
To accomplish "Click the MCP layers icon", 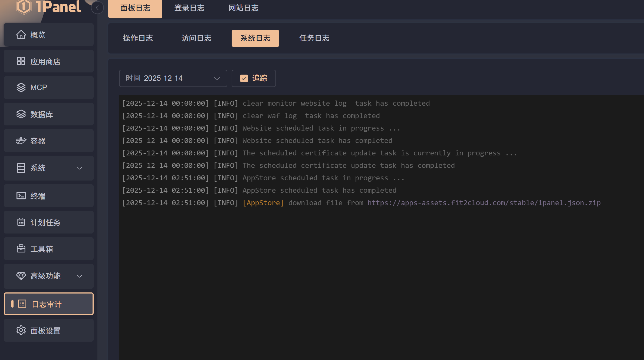I will [21, 87].
